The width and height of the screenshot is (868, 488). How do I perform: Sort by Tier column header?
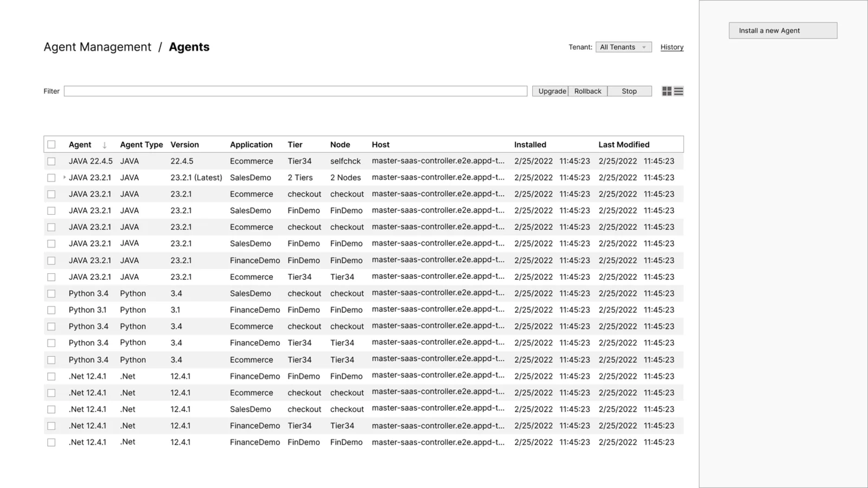click(295, 145)
